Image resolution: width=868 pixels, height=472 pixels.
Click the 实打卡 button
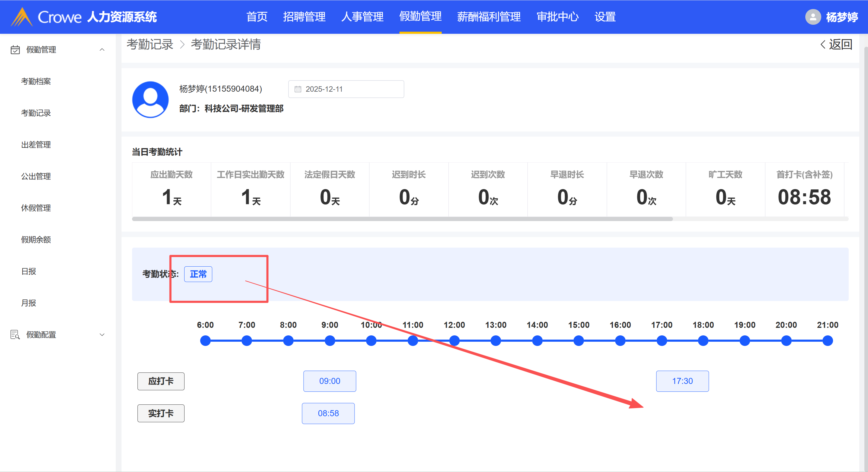click(161, 413)
